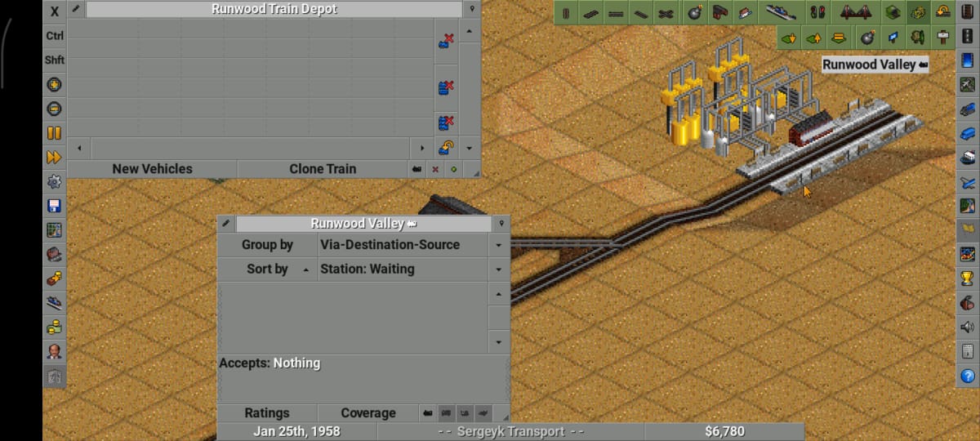Toggle the Ctrl modifier button

point(55,36)
